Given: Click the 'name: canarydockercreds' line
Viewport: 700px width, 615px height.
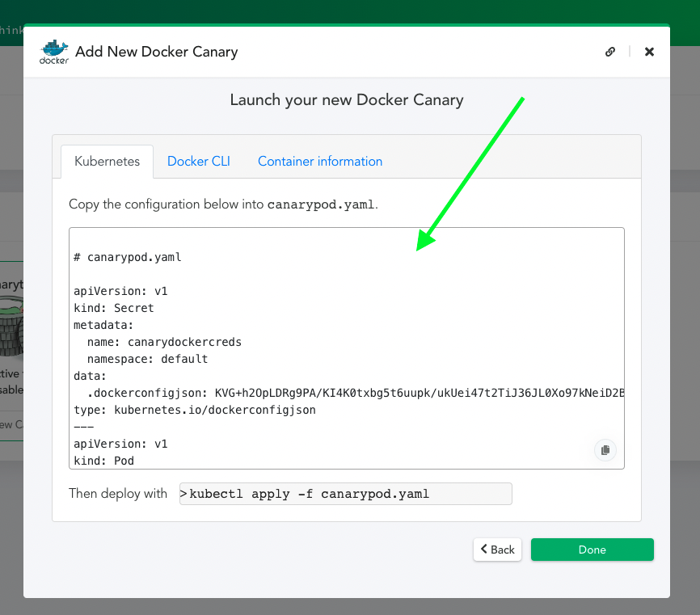Looking at the screenshot, I should point(164,342).
